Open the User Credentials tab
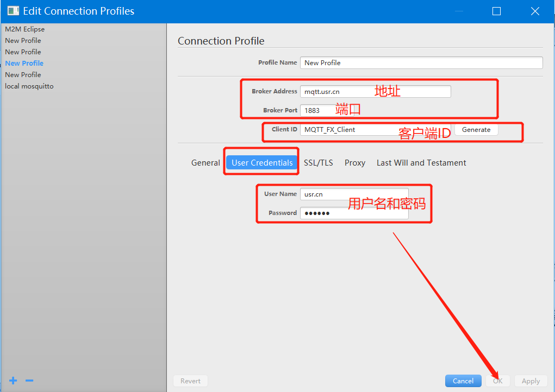555x392 pixels. tap(262, 163)
